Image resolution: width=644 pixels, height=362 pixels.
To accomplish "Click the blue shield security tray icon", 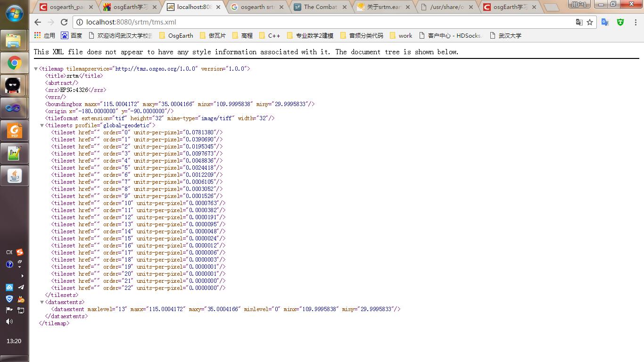I will 9,298.
